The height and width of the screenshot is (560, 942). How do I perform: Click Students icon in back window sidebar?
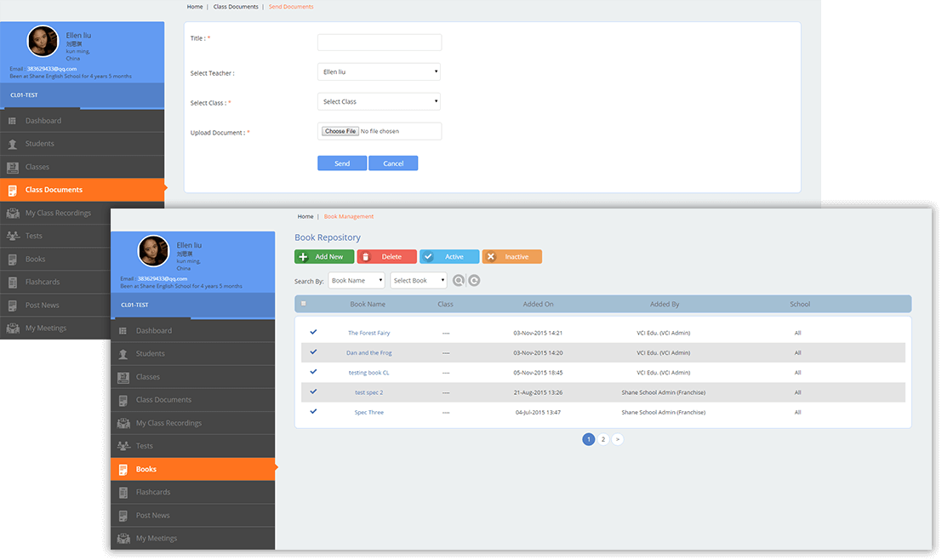click(x=12, y=144)
